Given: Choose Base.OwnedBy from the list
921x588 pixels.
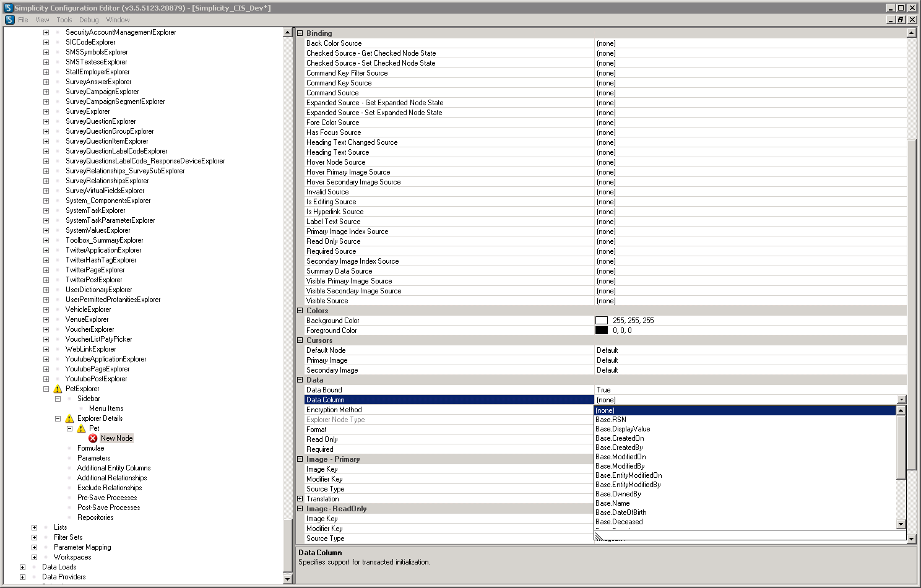Looking at the screenshot, I should coord(745,494).
